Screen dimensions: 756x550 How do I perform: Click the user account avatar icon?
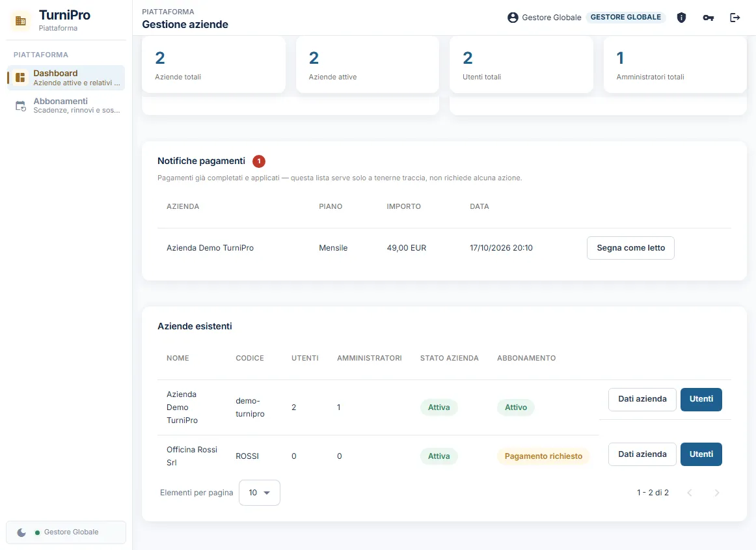point(513,18)
